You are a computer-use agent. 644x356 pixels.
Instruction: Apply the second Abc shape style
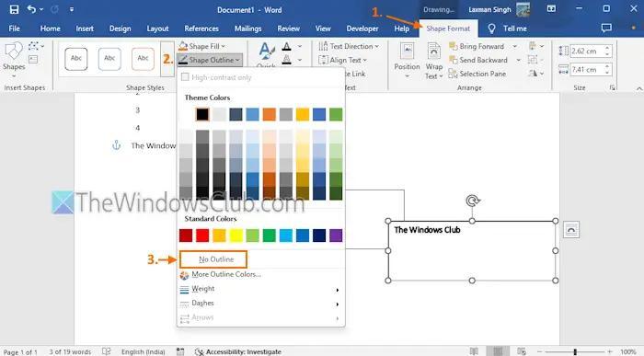[109, 59]
